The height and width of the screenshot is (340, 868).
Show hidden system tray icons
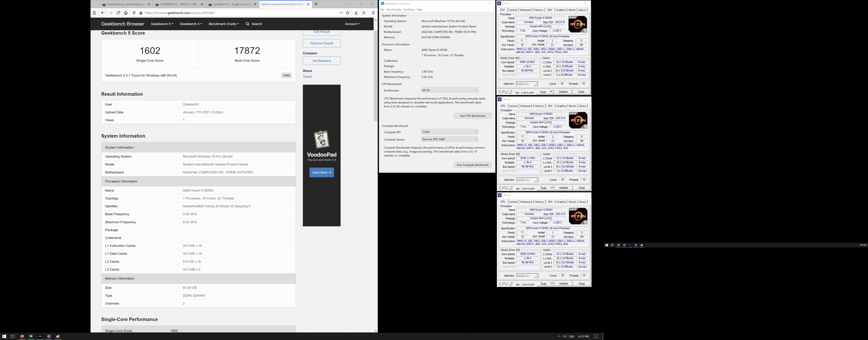(x=559, y=336)
